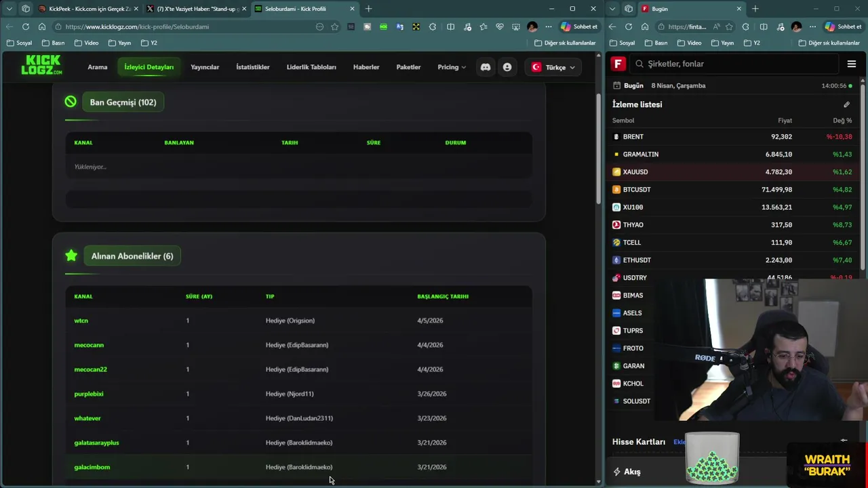Image resolution: width=868 pixels, height=488 pixels.
Task: Open the Sosyal bookmarks folder in the left browser
Action: pyautogui.click(x=19, y=43)
